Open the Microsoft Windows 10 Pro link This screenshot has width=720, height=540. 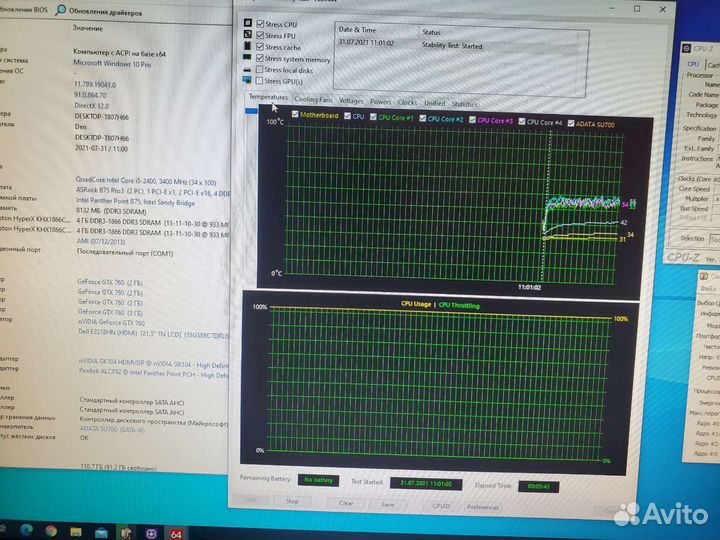[112, 63]
